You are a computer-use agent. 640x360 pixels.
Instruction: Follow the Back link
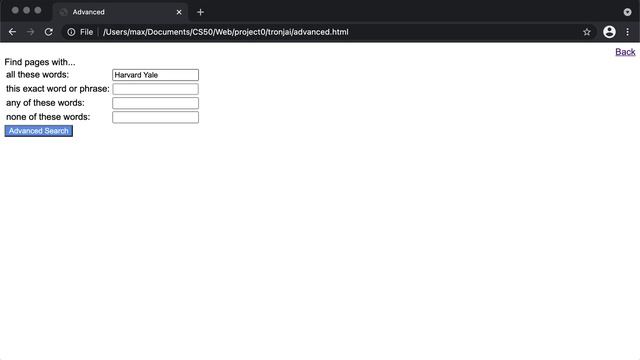(x=625, y=52)
